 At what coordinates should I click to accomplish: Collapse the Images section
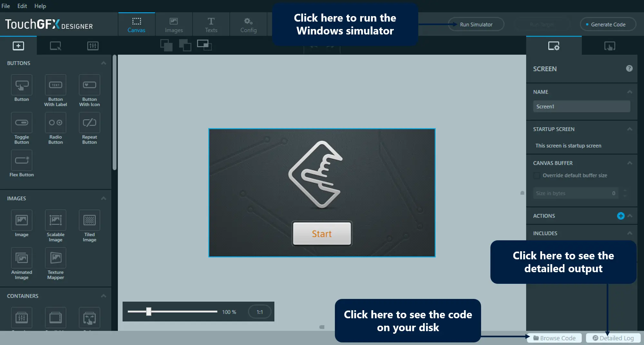click(104, 198)
